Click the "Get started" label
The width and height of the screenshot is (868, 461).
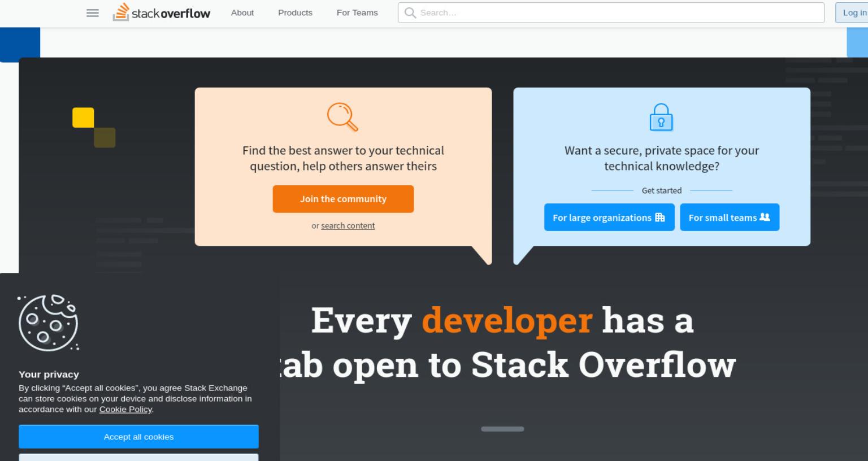pyautogui.click(x=662, y=190)
